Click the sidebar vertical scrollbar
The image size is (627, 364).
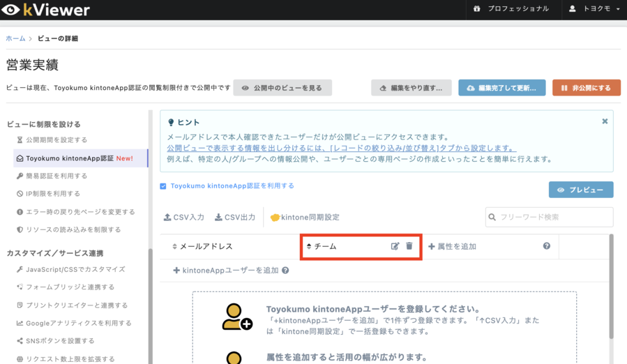pyautogui.click(x=151, y=306)
